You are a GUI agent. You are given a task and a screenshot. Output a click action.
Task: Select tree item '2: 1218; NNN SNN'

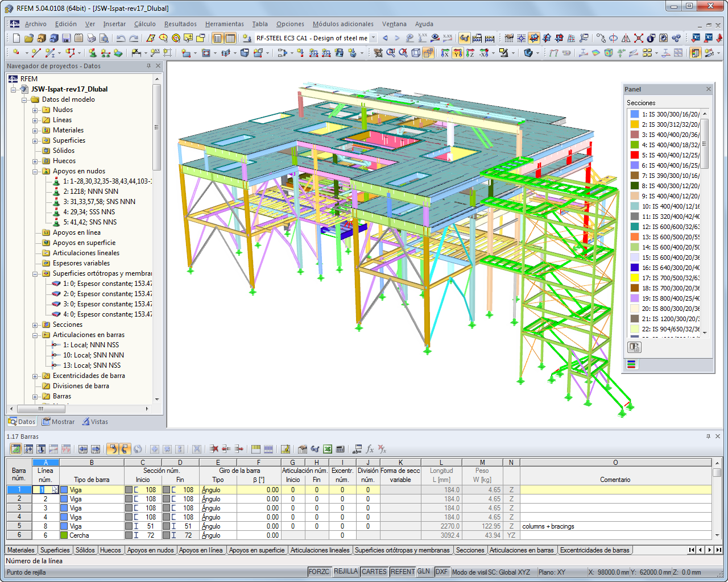click(91, 192)
